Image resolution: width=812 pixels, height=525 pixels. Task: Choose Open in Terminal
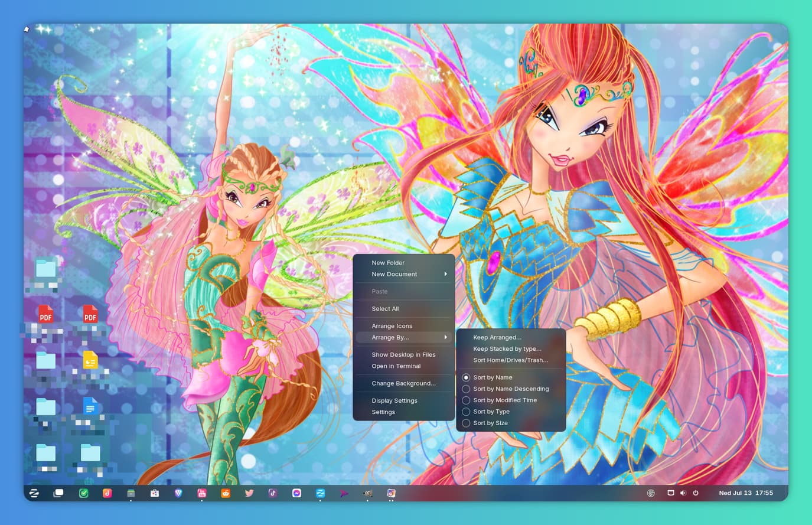(404, 366)
